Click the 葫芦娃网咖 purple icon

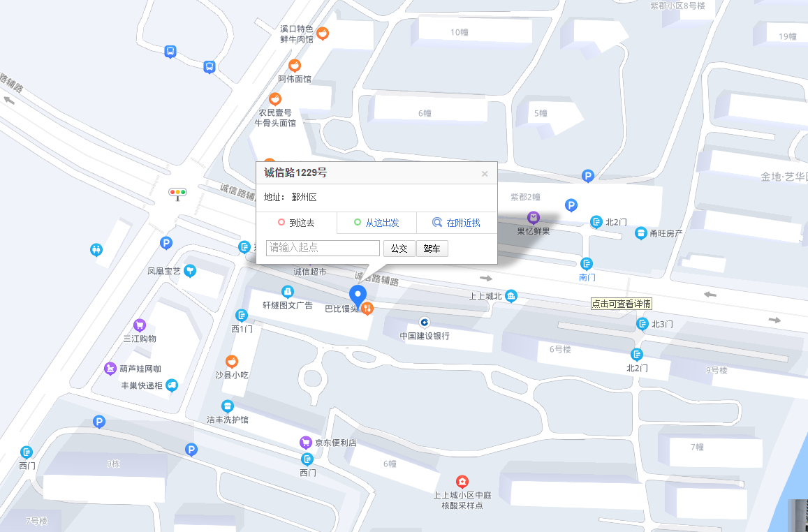tap(110, 369)
